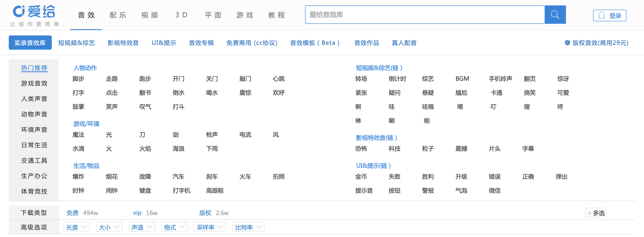Screen dimensions: 644x237
Task: Expand the 格式 dropdown filter
Action: pos(174,227)
